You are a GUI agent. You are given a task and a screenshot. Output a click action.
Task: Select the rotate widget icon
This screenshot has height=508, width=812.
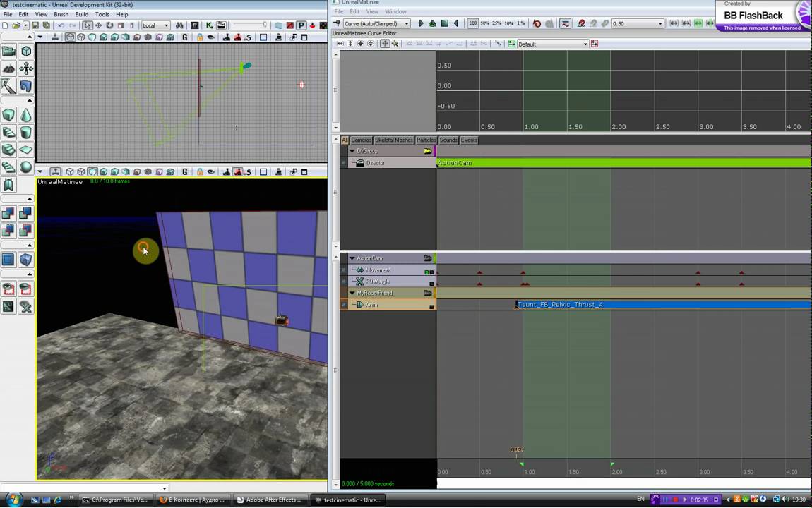tap(109, 25)
